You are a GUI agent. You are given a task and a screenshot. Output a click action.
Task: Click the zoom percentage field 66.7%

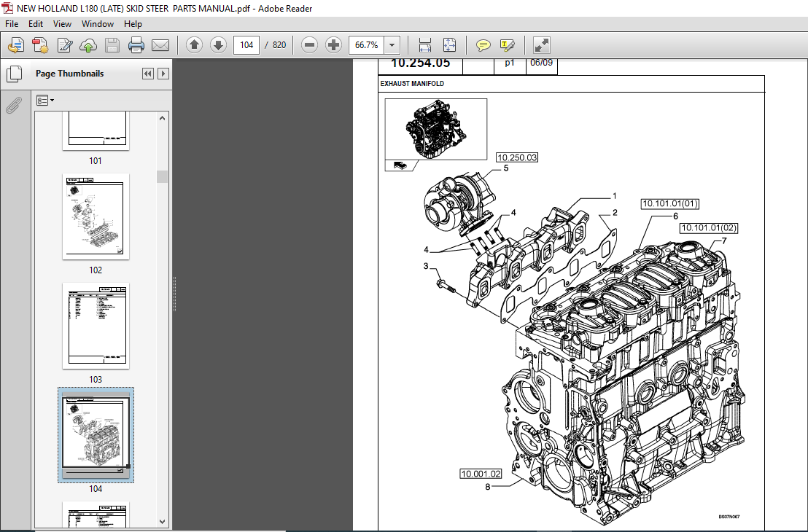[366, 45]
